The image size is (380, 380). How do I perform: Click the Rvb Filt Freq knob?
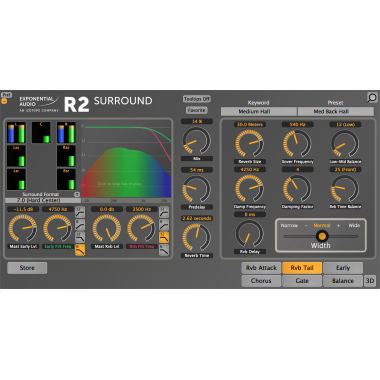tap(141, 228)
